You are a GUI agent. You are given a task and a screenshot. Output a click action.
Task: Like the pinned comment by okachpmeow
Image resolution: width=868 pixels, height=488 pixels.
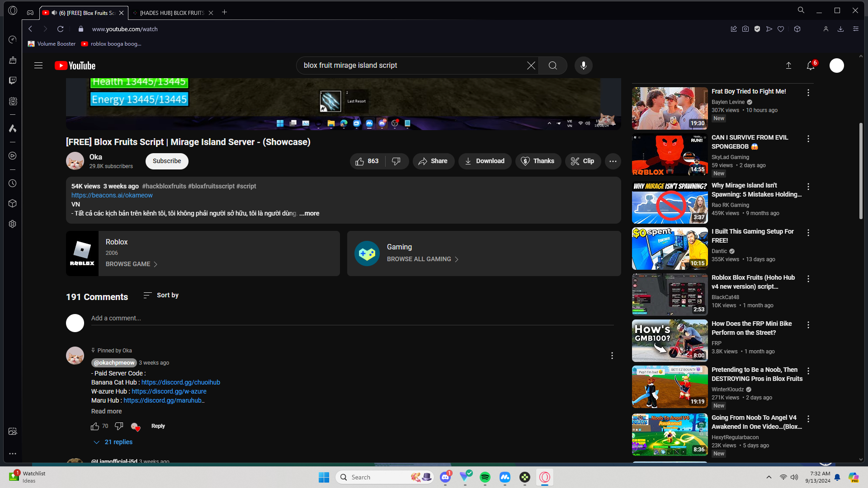click(x=95, y=426)
